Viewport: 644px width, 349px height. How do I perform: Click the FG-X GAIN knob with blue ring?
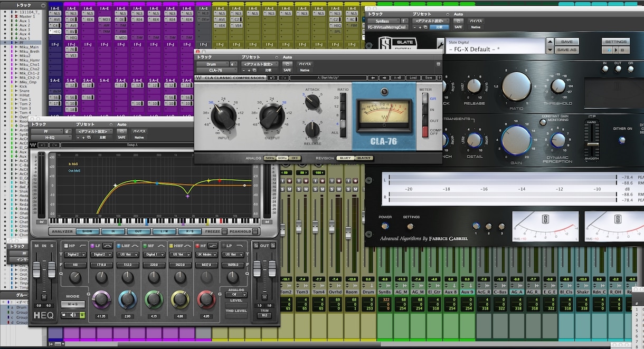pos(516,140)
